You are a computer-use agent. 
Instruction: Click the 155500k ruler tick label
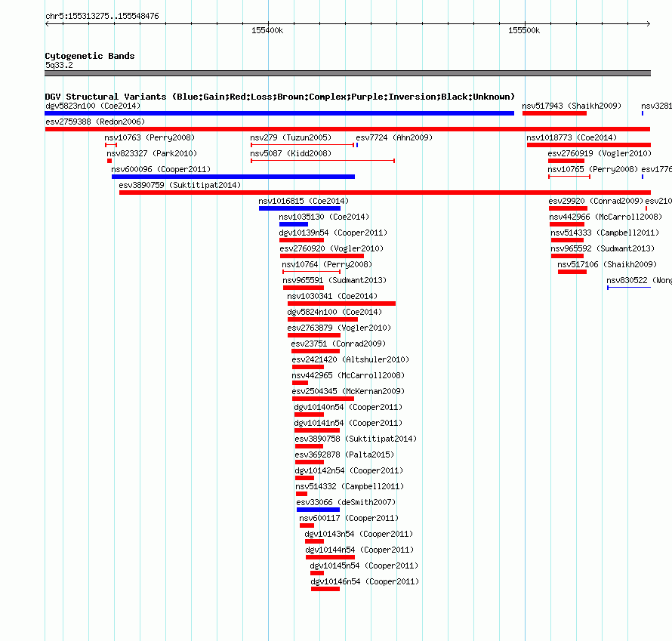(x=524, y=30)
